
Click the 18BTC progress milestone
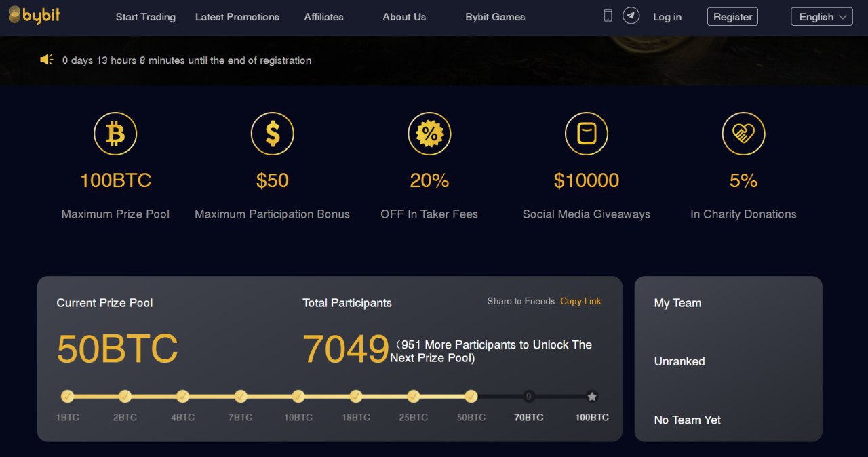pos(356,397)
